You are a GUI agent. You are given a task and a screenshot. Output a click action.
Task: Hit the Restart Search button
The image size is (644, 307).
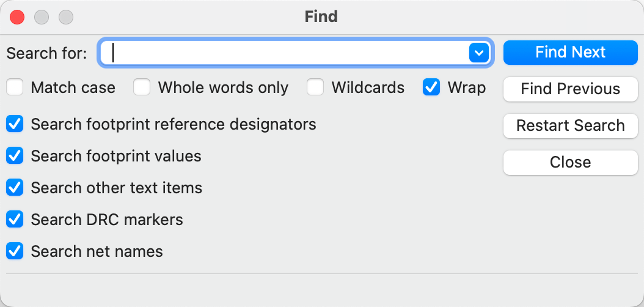570,126
